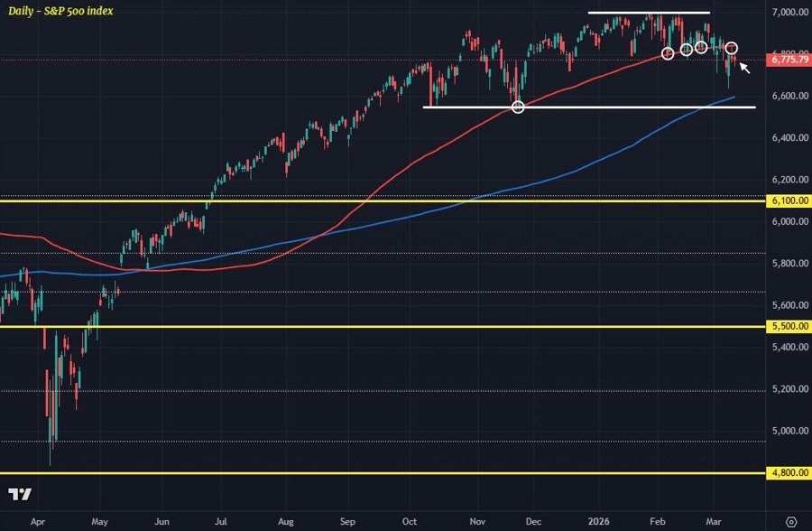The height and width of the screenshot is (531, 812).
Task: Select the 5,500.00 yellow price label
Action: pyautogui.click(x=788, y=326)
